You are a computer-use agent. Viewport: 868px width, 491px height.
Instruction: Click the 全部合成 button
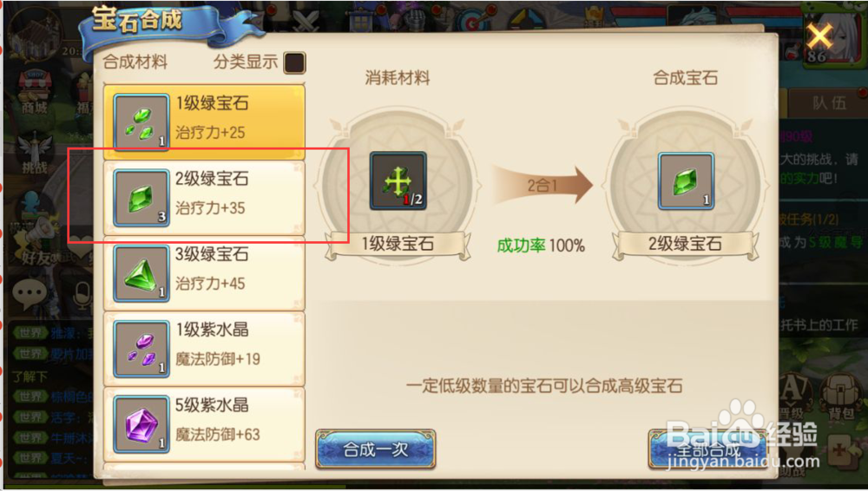pos(708,449)
